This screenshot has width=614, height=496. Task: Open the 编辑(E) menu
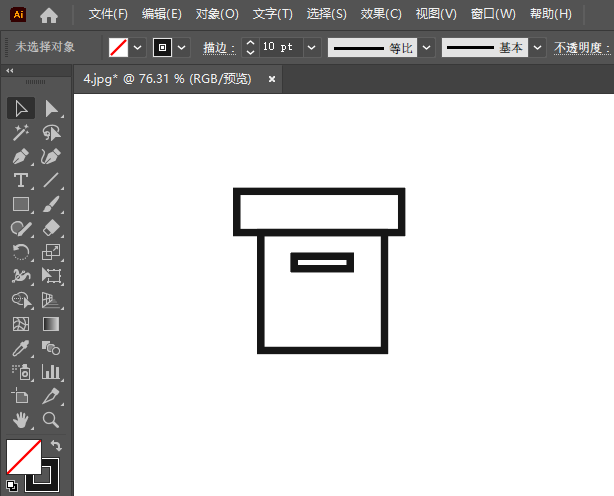[162, 14]
